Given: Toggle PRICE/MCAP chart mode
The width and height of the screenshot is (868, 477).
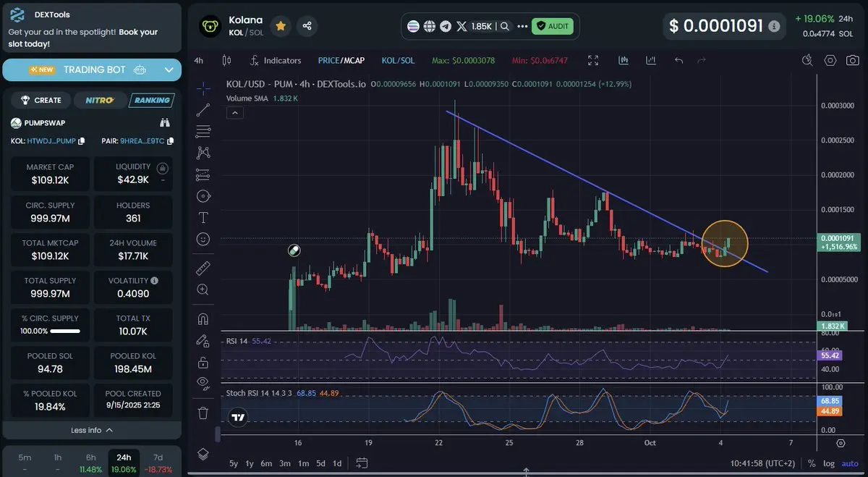Looking at the screenshot, I should click(341, 61).
